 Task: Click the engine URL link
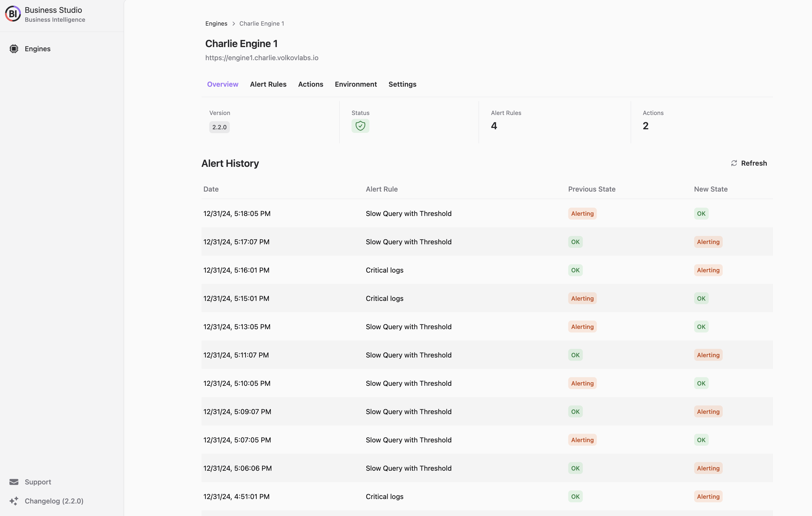pyautogui.click(x=262, y=57)
